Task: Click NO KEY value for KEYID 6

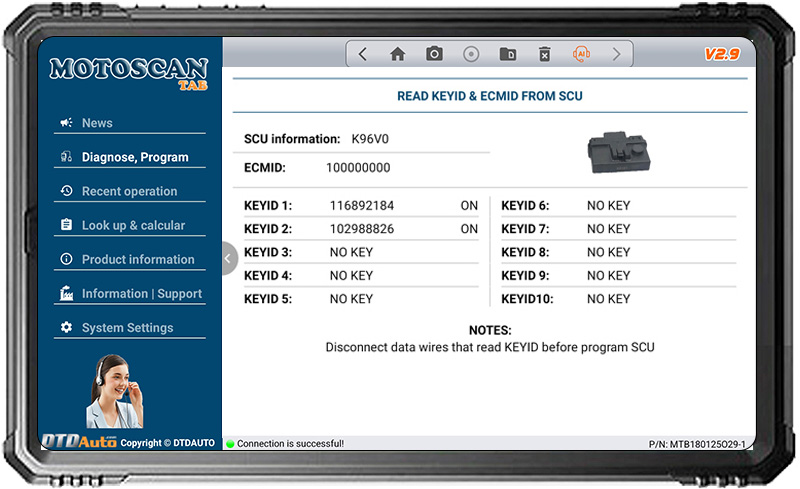Action: pyautogui.click(x=609, y=205)
